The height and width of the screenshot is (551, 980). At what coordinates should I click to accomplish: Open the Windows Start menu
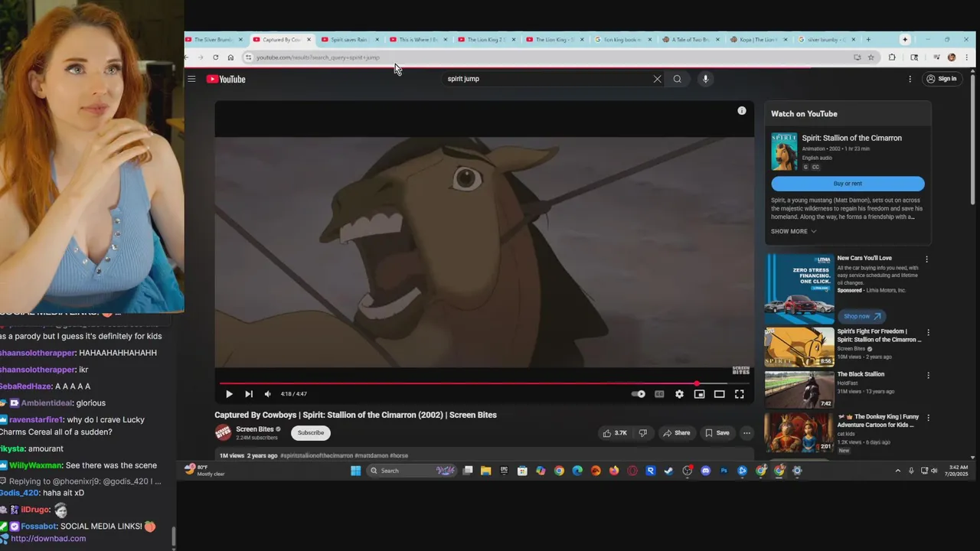click(356, 471)
